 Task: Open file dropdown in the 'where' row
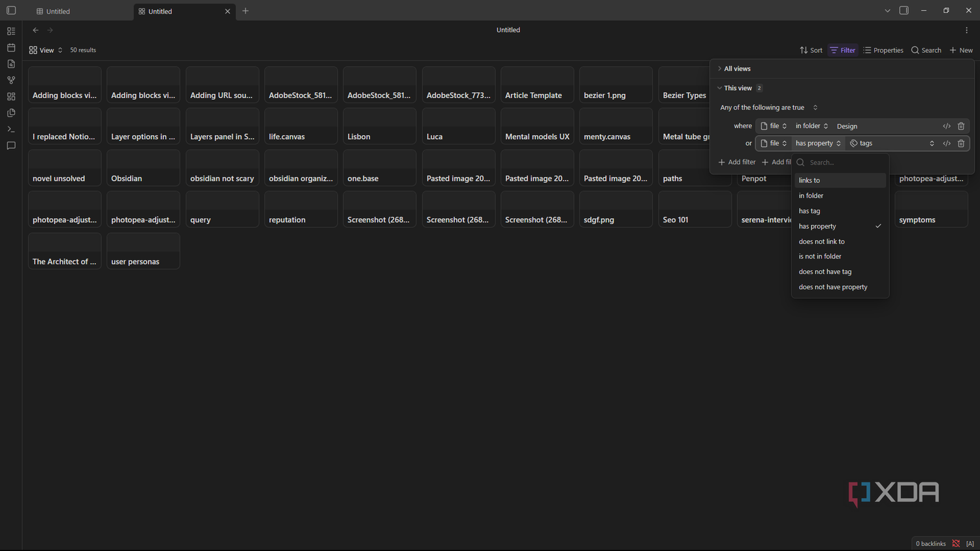click(x=774, y=126)
